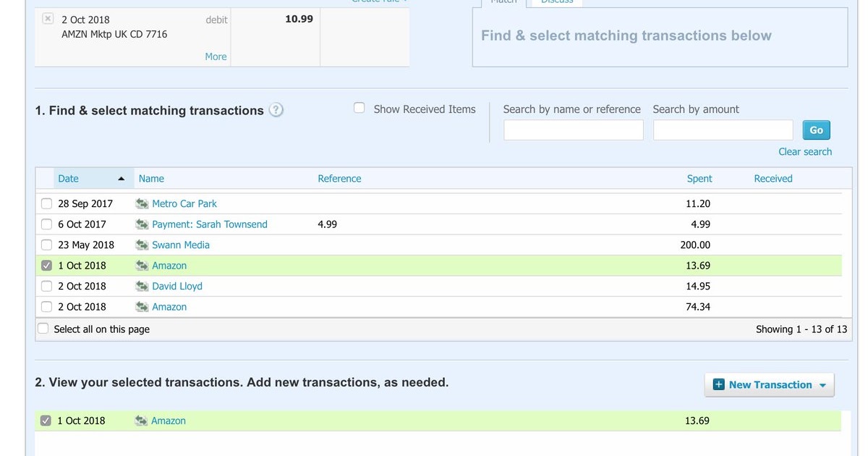Click Amazon icon in selected transactions section

click(x=141, y=421)
